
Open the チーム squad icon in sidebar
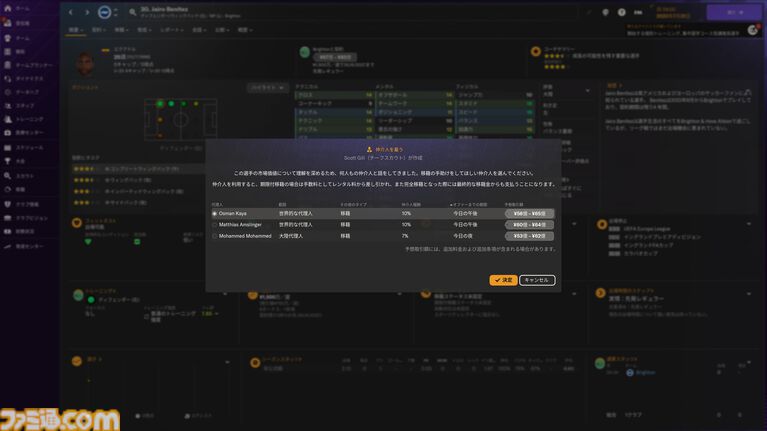tap(7, 38)
